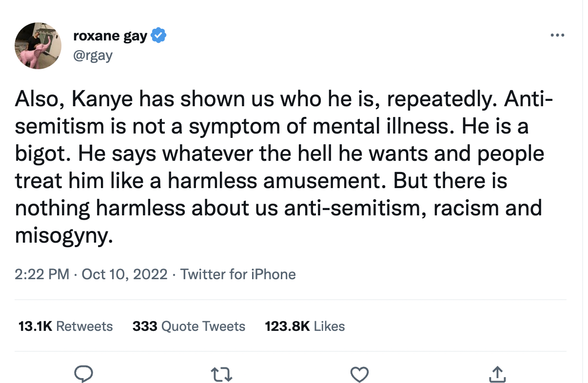Open the share tweet icon

(x=496, y=374)
